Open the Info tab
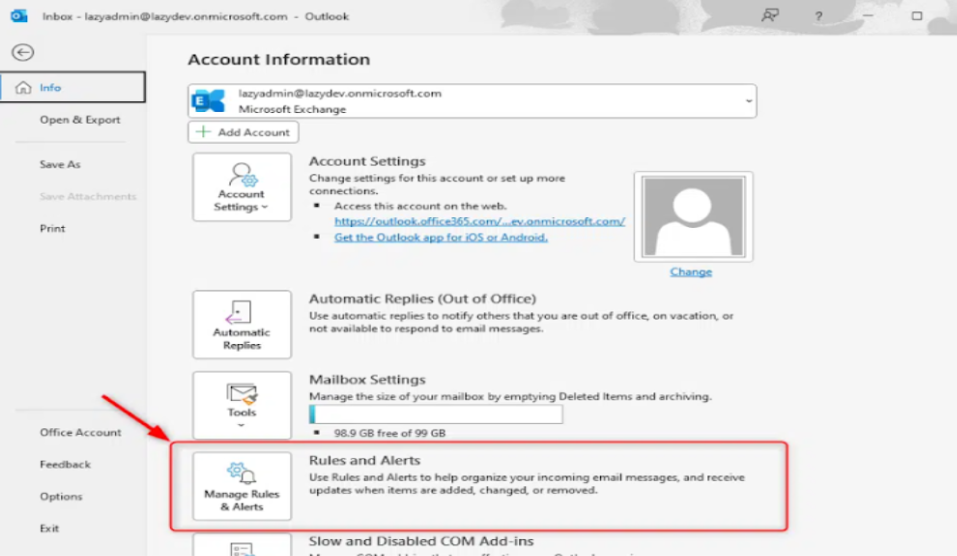Viewport: 957px width, 556px height. 73,87
